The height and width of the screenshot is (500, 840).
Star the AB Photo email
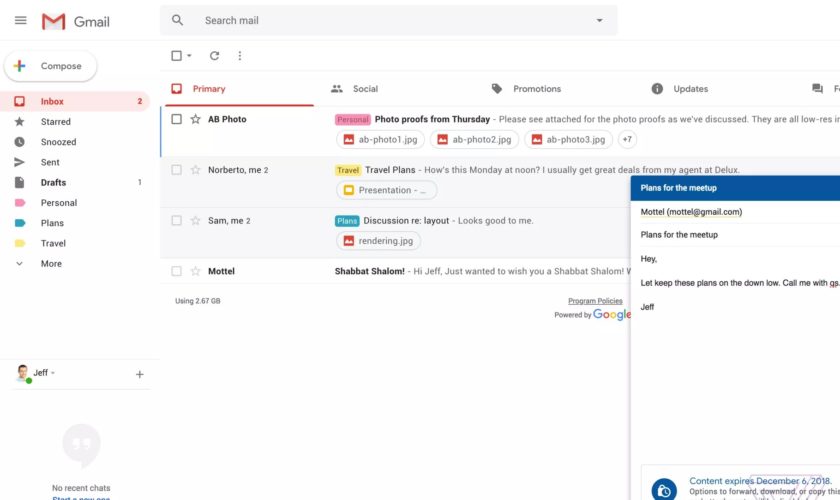point(196,119)
